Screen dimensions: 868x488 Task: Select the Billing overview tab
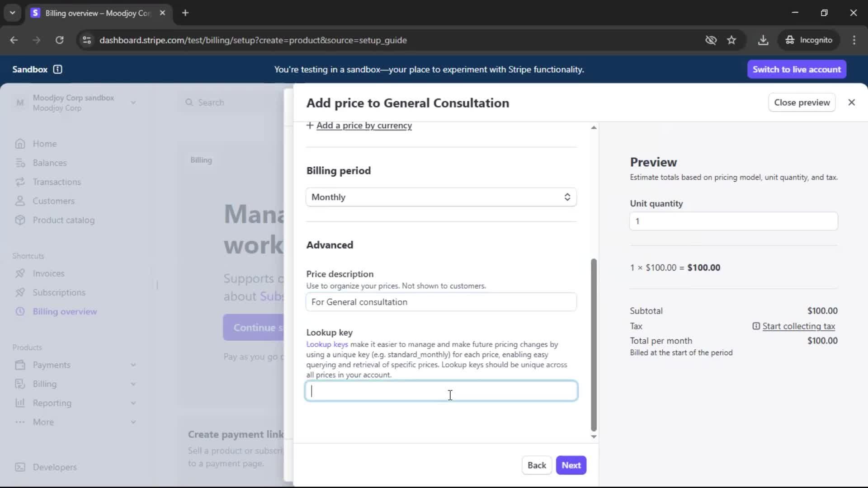point(97,13)
